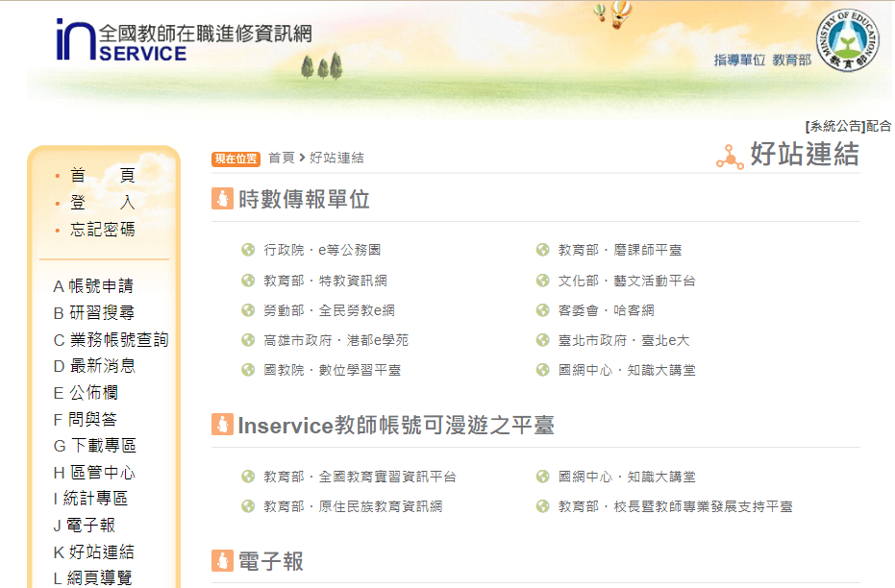Viewport: 895px width, 588px height.
Task: Select F 問與答 menu item
Action: pos(85,419)
